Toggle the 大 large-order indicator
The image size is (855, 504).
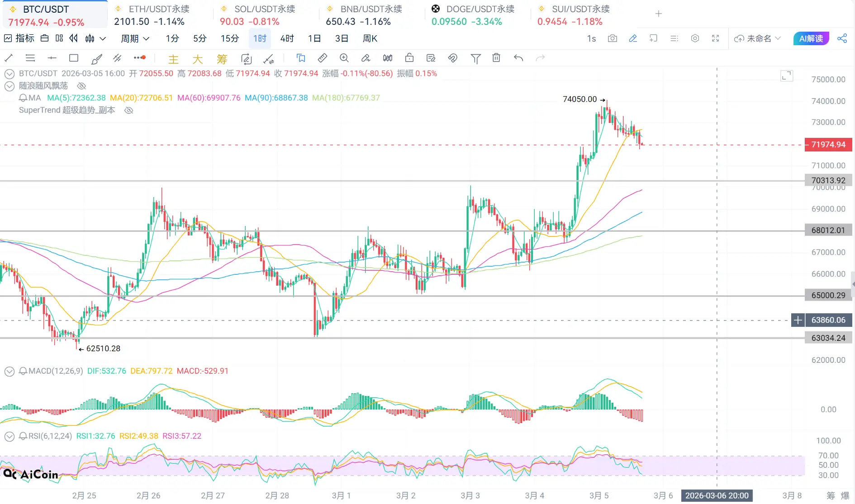click(x=198, y=59)
